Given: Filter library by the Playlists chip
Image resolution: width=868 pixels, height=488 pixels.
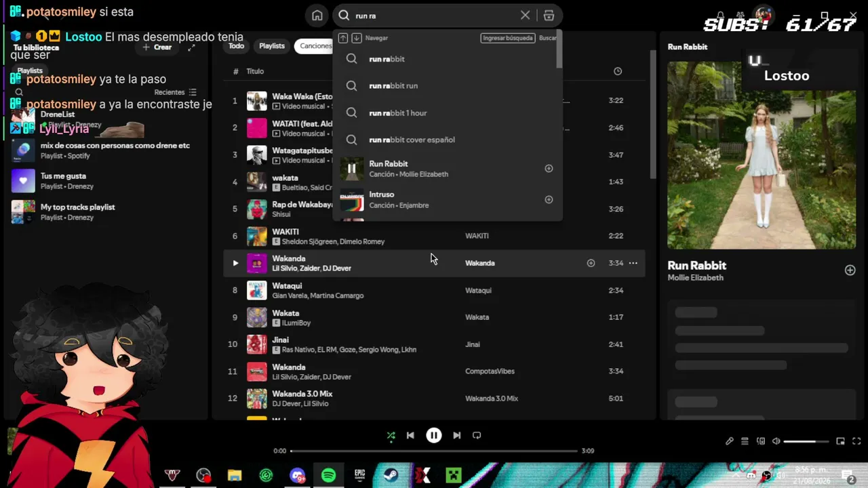Looking at the screenshot, I should click(30, 70).
